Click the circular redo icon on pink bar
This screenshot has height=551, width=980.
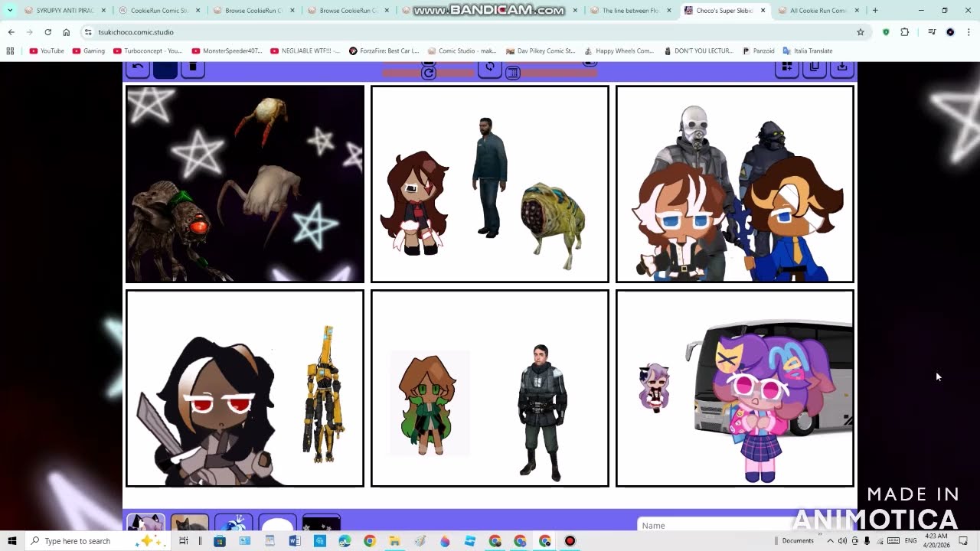(429, 73)
